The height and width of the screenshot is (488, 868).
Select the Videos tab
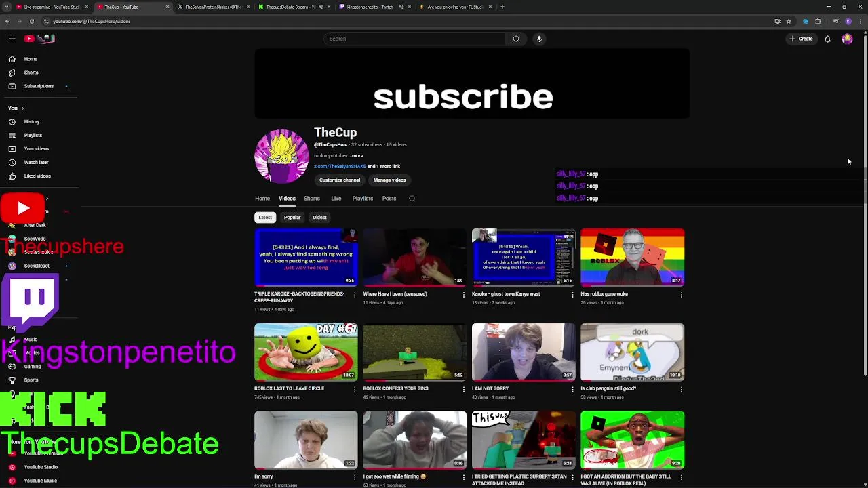click(x=287, y=199)
